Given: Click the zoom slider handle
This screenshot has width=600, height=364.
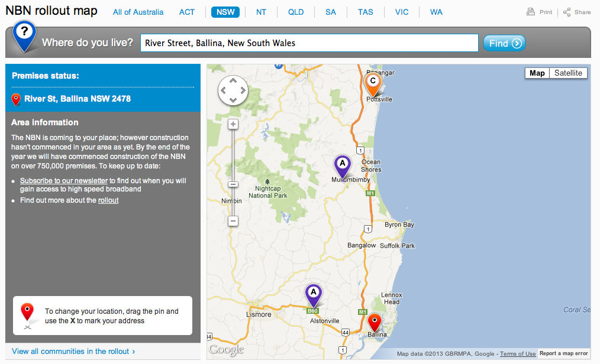Looking at the screenshot, I should [x=233, y=184].
